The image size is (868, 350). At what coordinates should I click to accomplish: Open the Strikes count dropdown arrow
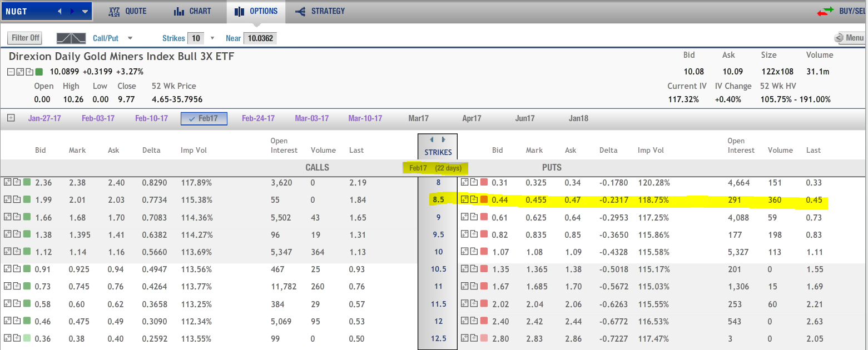coord(212,38)
